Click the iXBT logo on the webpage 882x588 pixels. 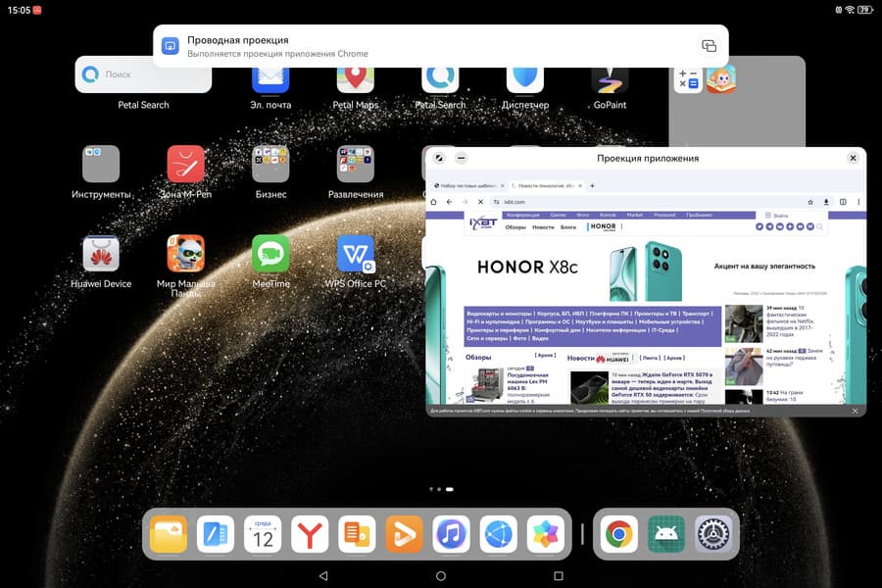coord(482,223)
